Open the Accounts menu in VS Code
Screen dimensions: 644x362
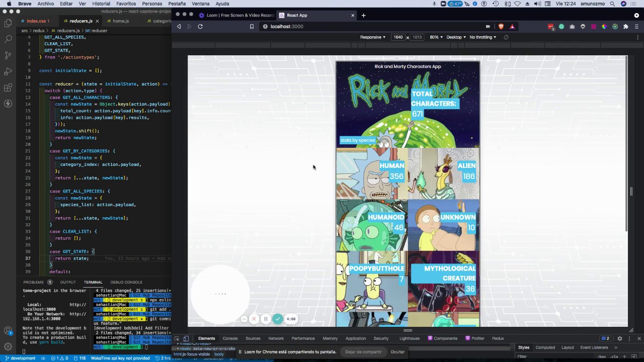[x=8, y=331]
